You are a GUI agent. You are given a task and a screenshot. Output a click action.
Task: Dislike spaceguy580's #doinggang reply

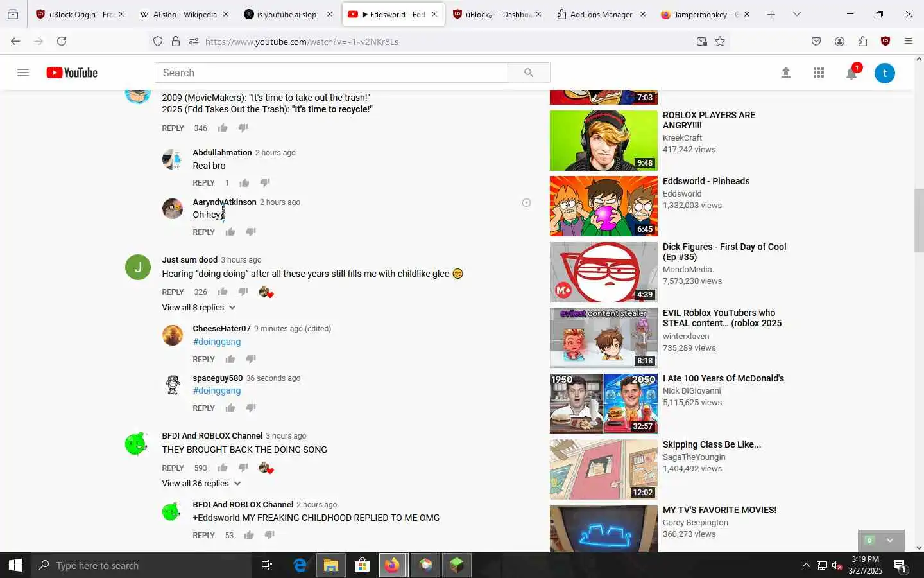click(x=251, y=408)
